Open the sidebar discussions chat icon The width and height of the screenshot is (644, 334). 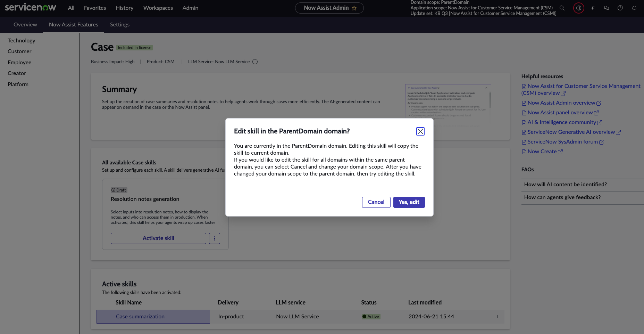point(607,8)
